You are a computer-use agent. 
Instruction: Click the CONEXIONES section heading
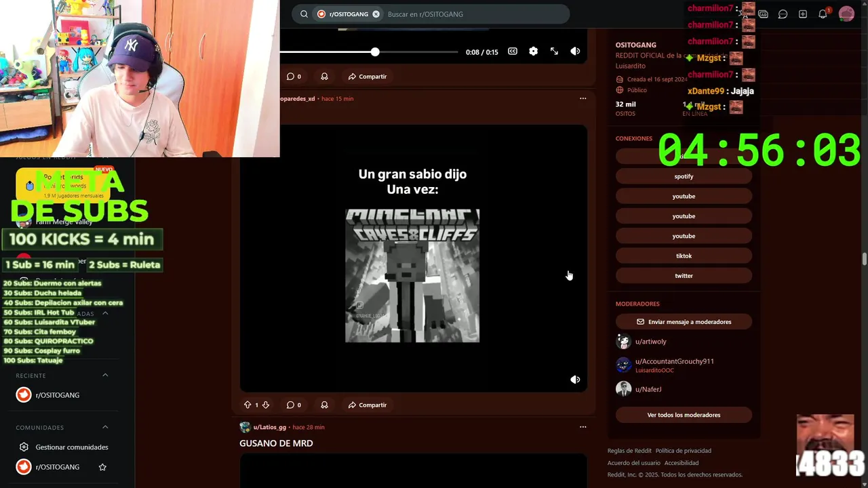[633, 138]
